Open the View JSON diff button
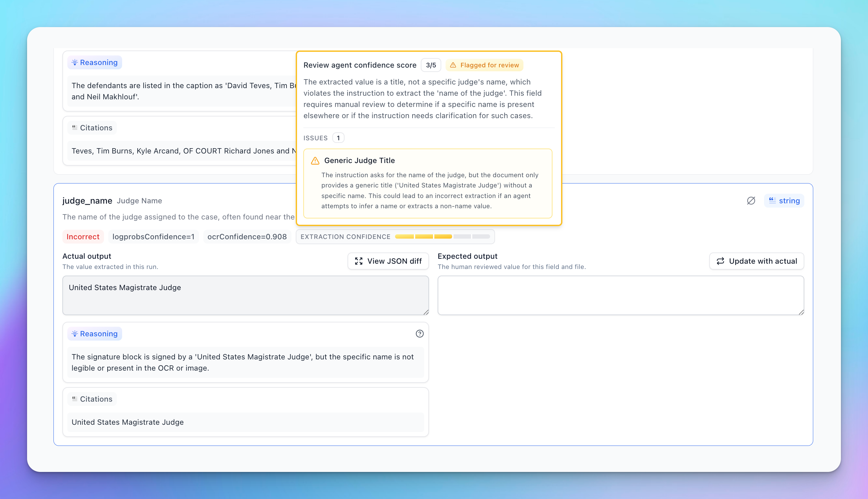Viewport: 868px width, 499px height. click(x=388, y=261)
